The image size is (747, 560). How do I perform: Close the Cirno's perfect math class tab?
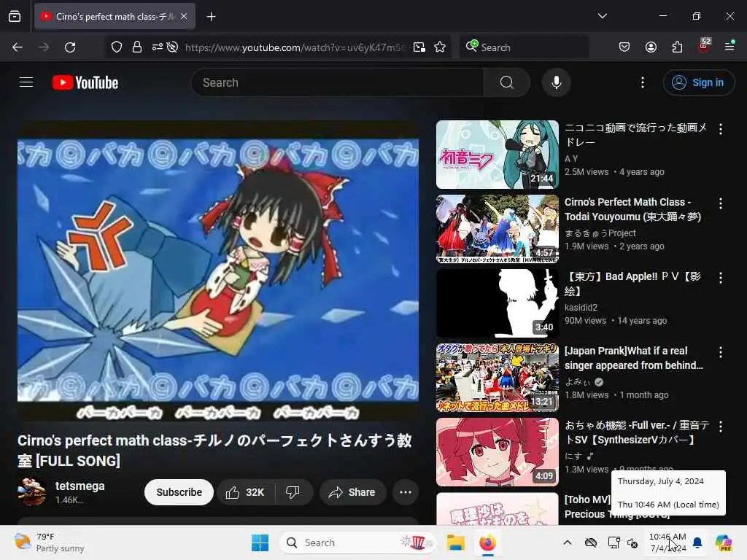click(184, 17)
